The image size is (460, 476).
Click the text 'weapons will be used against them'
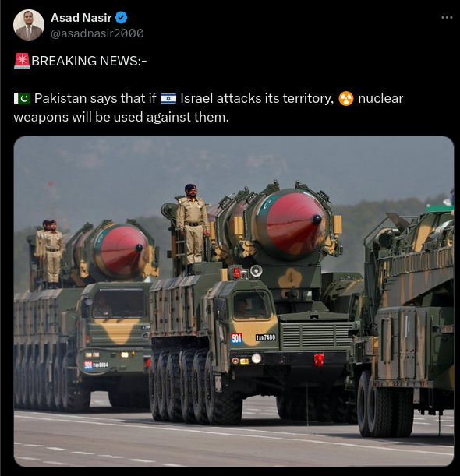pos(120,117)
